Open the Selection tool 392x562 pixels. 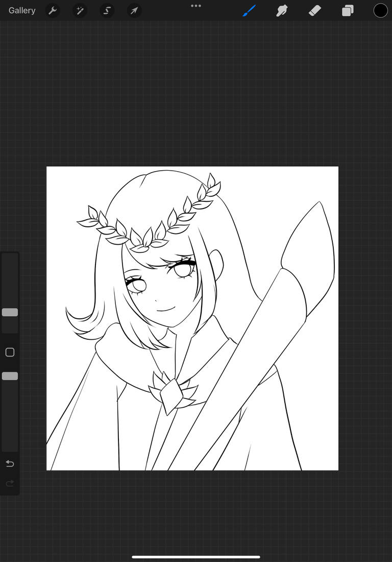click(x=107, y=11)
